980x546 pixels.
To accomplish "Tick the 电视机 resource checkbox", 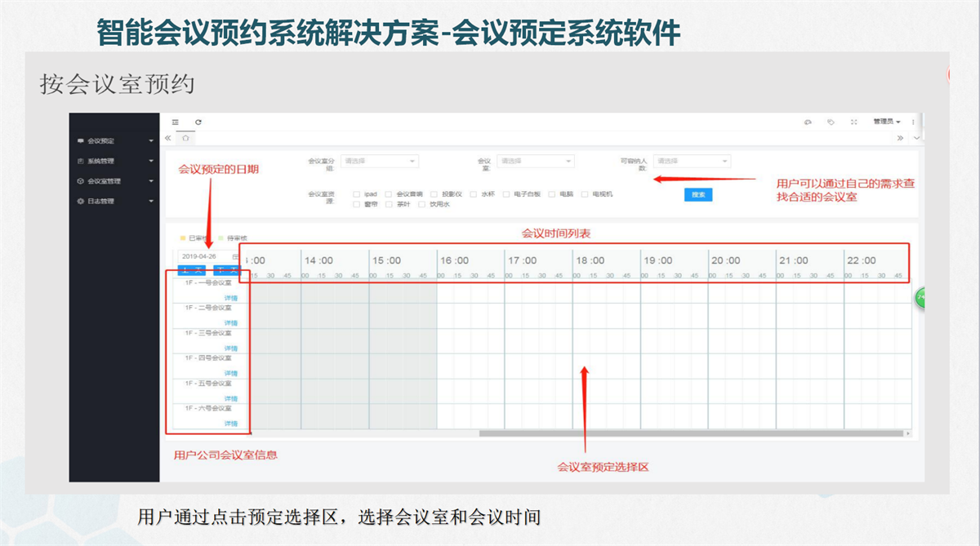I will tap(584, 194).
